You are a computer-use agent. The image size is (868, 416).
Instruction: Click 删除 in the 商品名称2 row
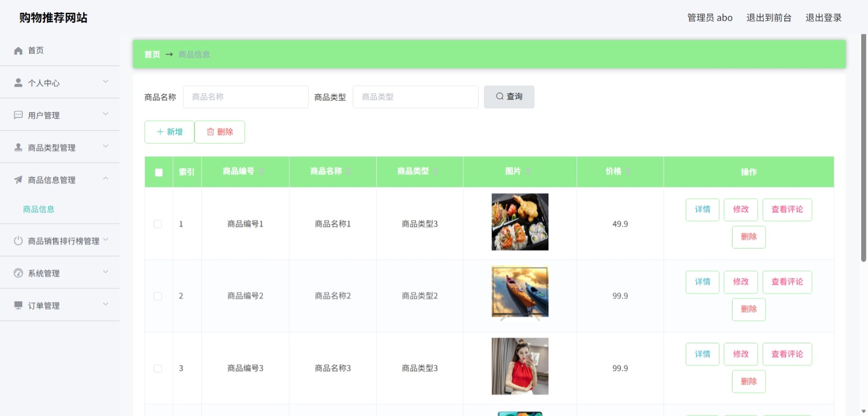(749, 310)
